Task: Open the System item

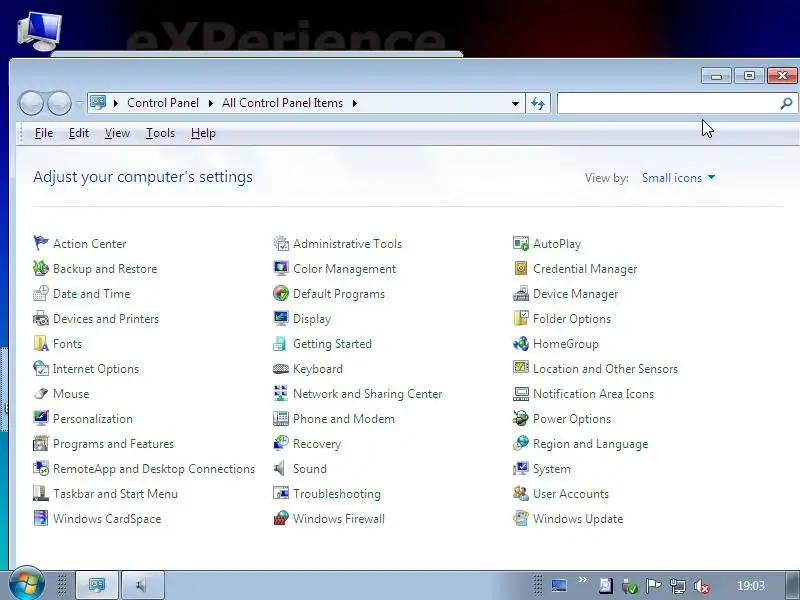Action: (552, 469)
